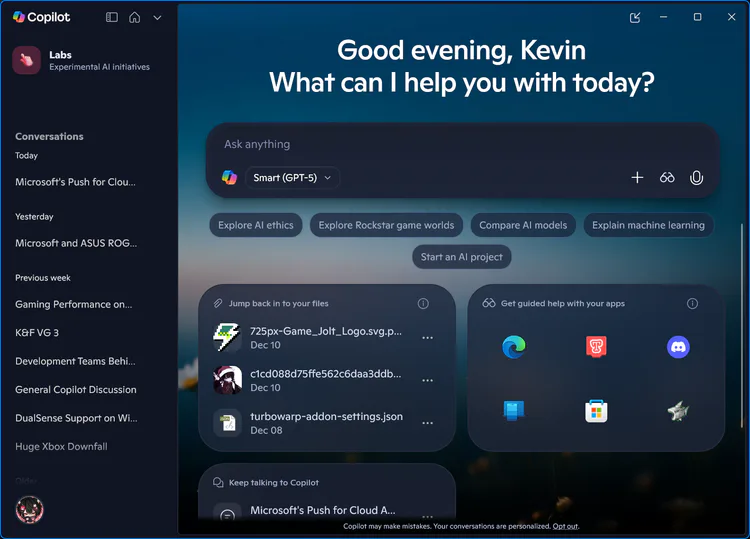The image size is (750, 539).
Task: Select Explain machine learning suggestion
Action: coord(648,225)
